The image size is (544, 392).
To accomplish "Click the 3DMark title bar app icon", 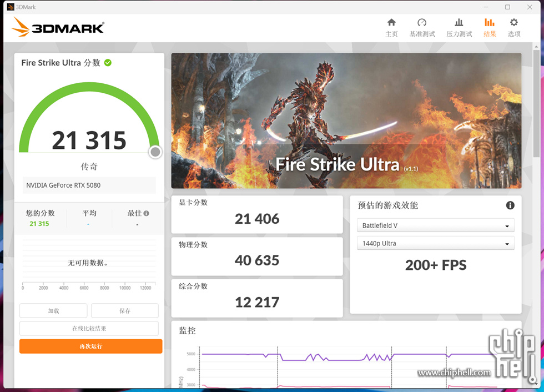I will (x=11, y=7).
